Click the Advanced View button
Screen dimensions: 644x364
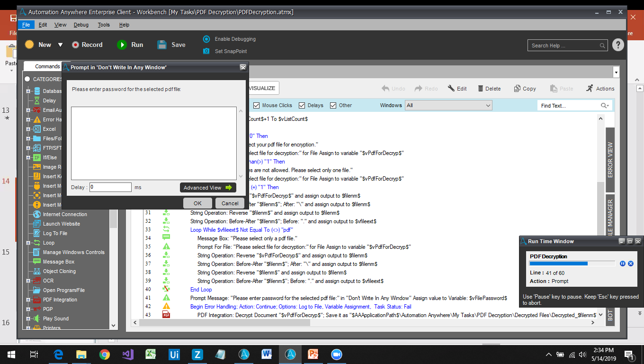tap(207, 188)
